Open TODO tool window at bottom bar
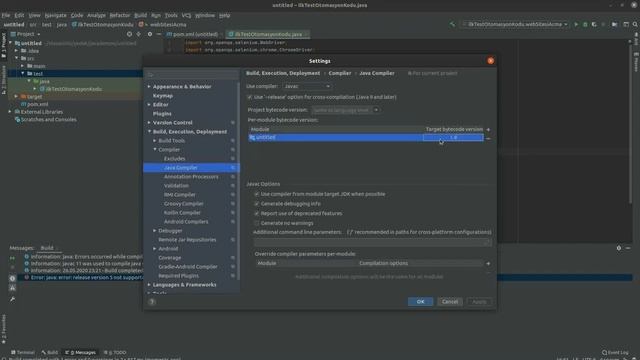The width and height of the screenshot is (640, 360). 115,352
